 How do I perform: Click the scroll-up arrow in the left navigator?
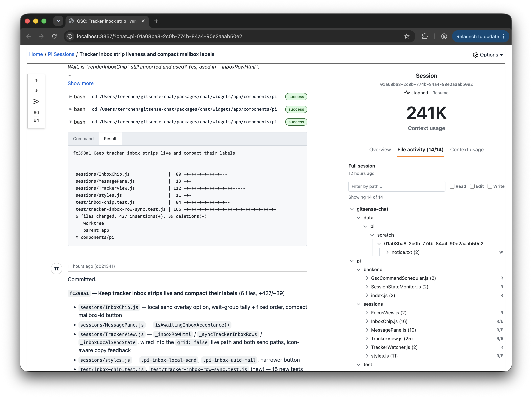point(36,81)
